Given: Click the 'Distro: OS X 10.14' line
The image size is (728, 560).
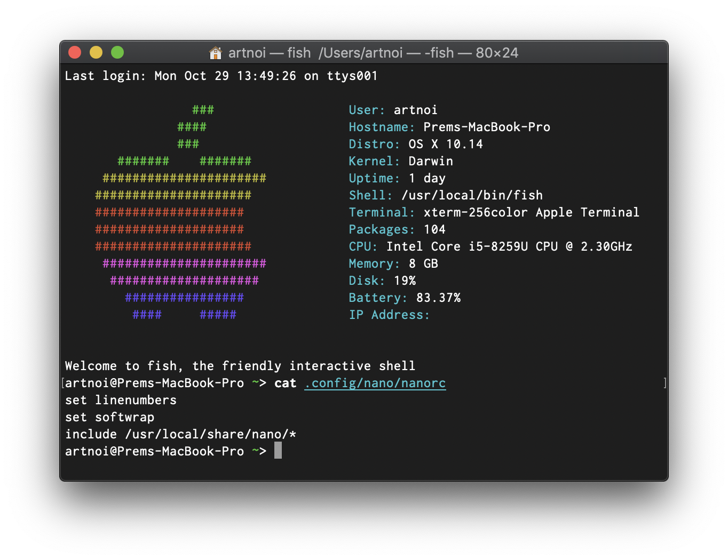Looking at the screenshot, I should tap(416, 144).
